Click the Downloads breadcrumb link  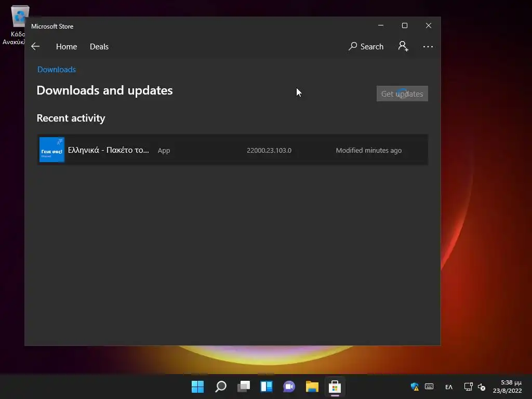56,70
